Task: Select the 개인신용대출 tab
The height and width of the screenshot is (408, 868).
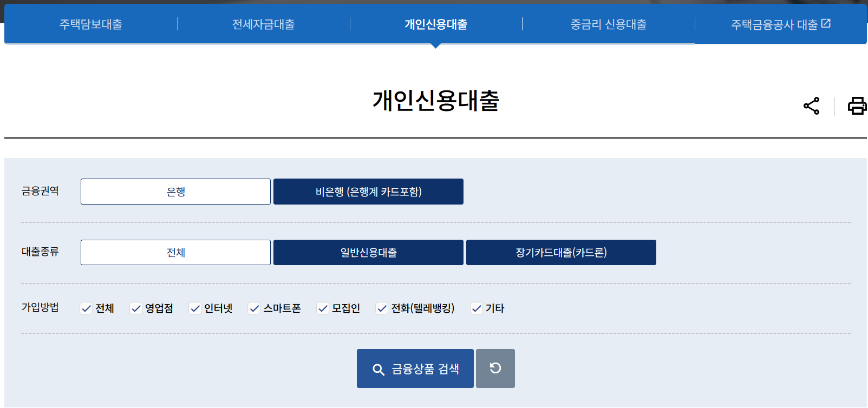Action: coord(436,24)
